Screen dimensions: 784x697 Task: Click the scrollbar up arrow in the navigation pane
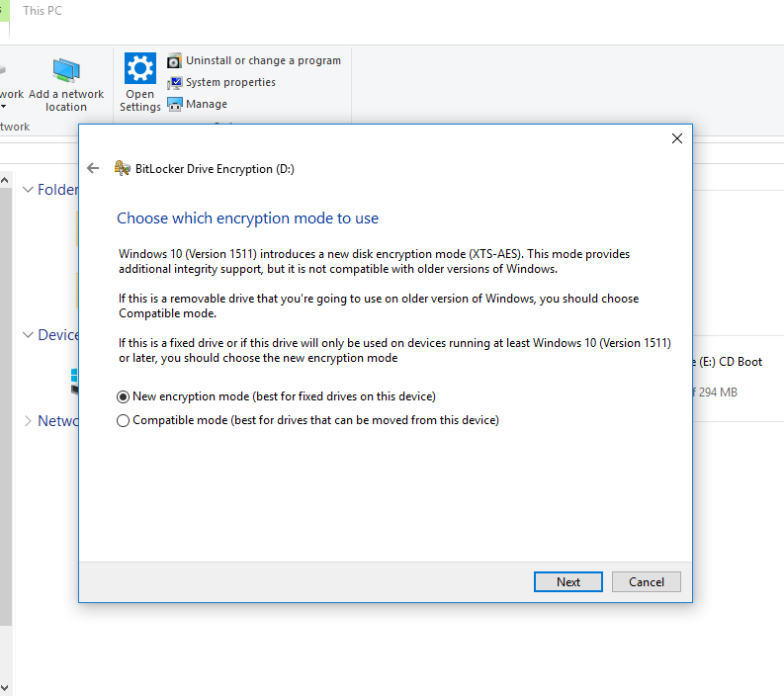[5, 180]
